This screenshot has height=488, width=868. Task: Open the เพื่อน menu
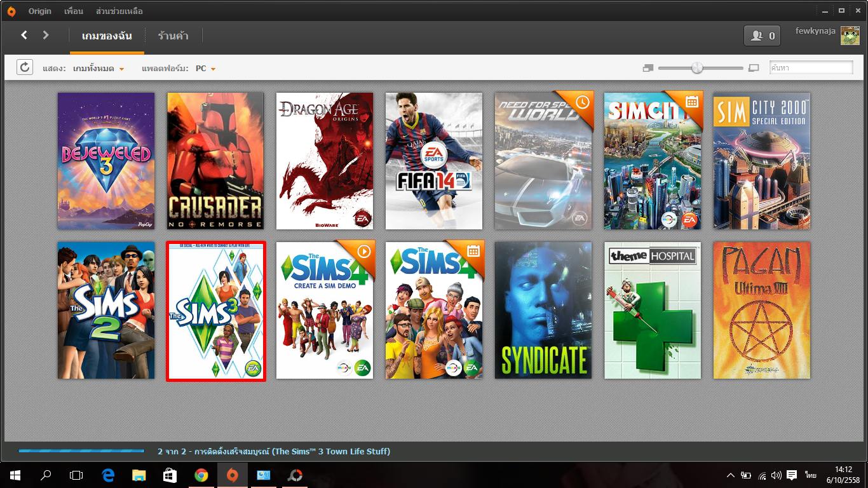point(74,11)
